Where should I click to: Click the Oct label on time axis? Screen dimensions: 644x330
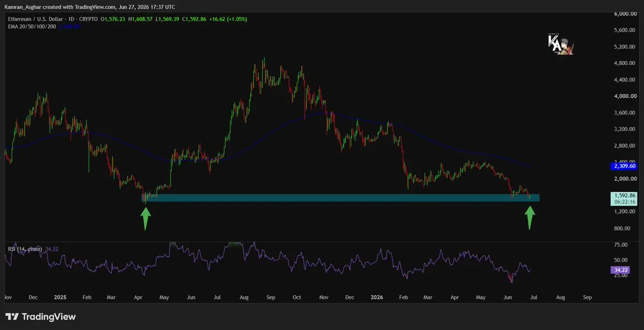[297, 297]
